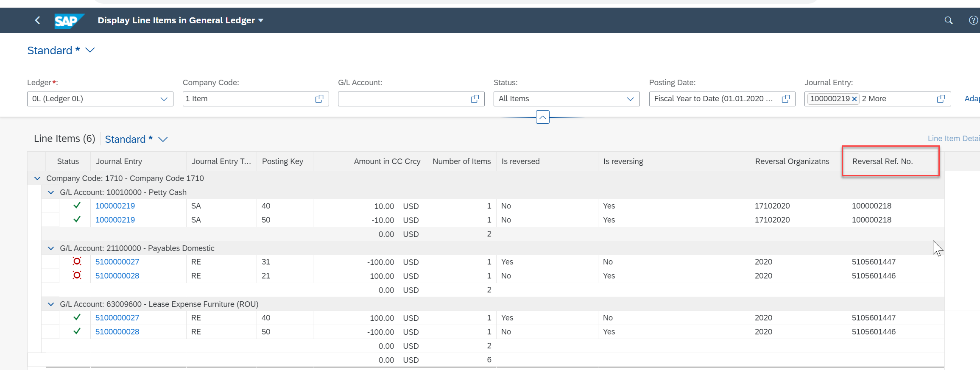Open journal entry 5100000028 posting key 21
Screen dimensions: 980x370
coord(117,276)
